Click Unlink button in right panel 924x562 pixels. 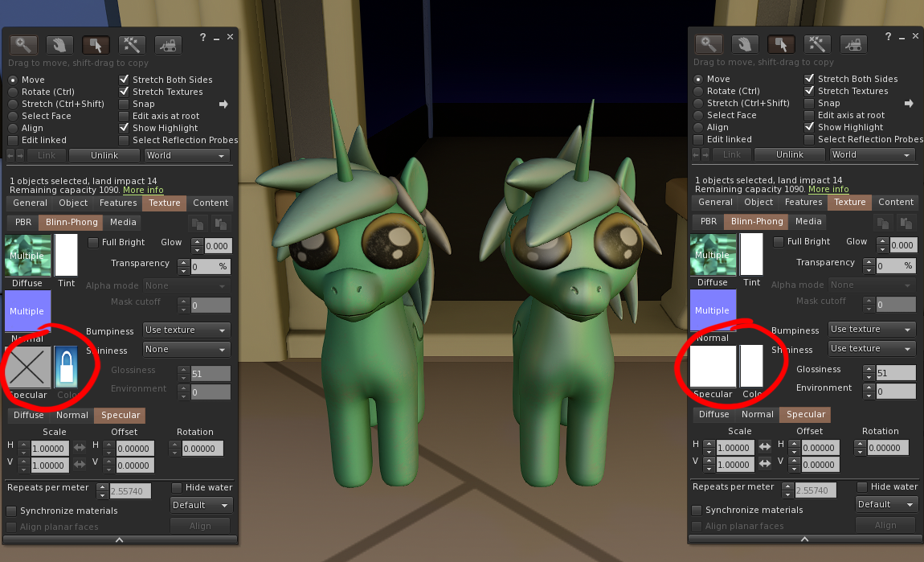point(790,155)
